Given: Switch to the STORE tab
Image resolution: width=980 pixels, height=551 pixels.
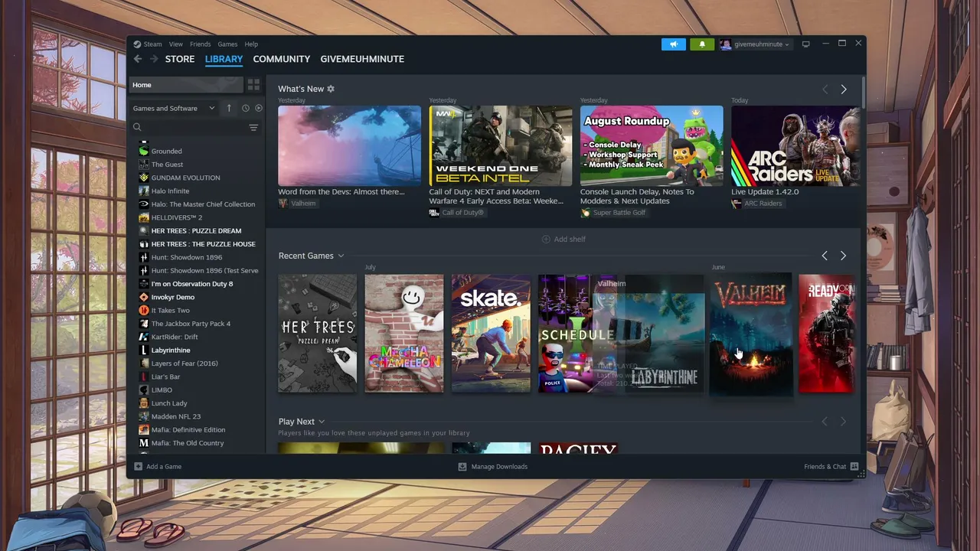Looking at the screenshot, I should 180,59.
